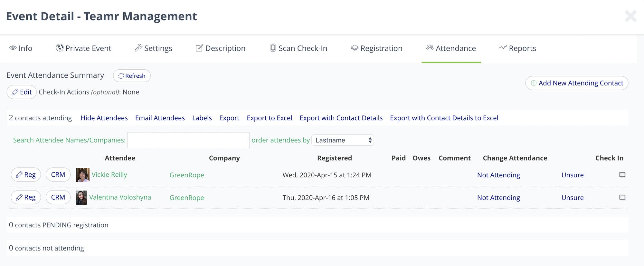Click the Attendee column header

pyautogui.click(x=120, y=158)
